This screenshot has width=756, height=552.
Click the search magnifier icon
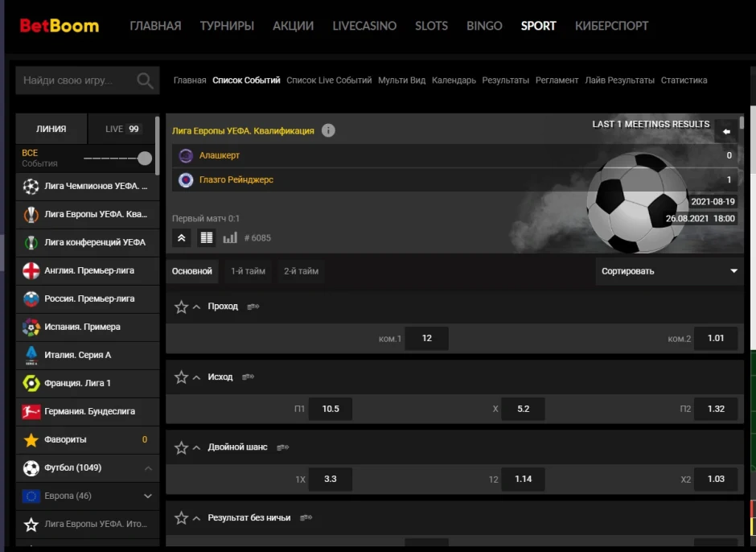pyautogui.click(x=145, y=80)
